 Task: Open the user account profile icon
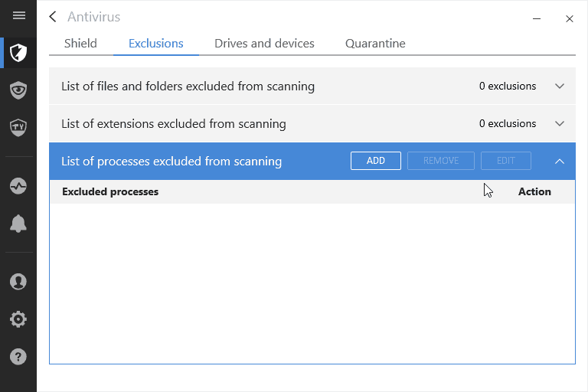pyautogui.click(x=18, y=282)
